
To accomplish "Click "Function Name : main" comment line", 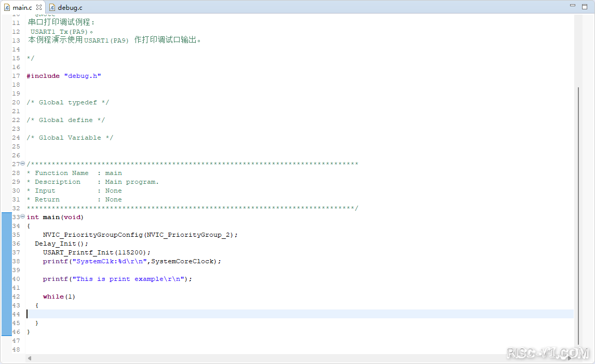I will tap(74, 173).
